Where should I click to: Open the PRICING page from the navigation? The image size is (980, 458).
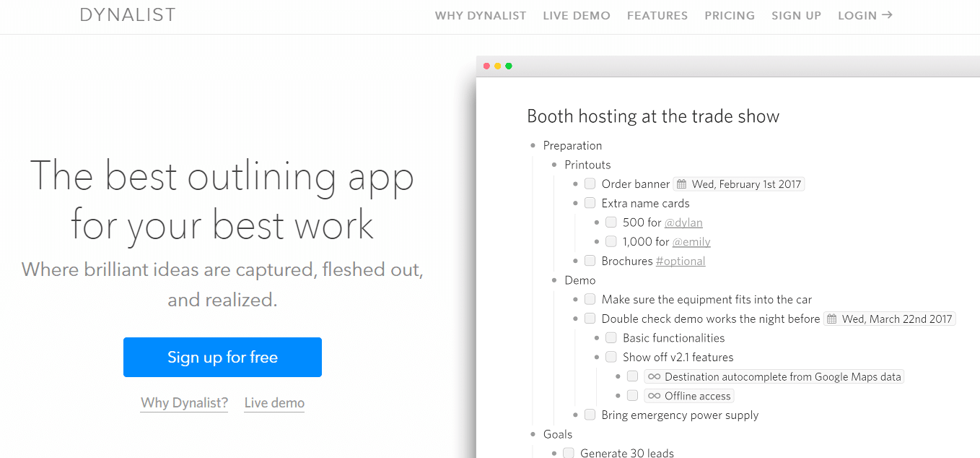tap(730, 14)
